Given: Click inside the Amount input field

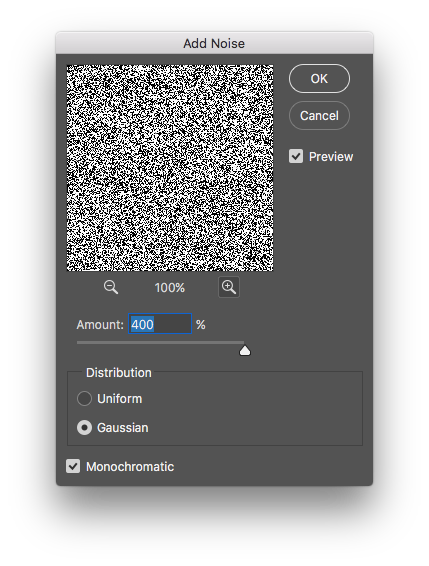Looking at the screenshot, I should coord(160,324).
